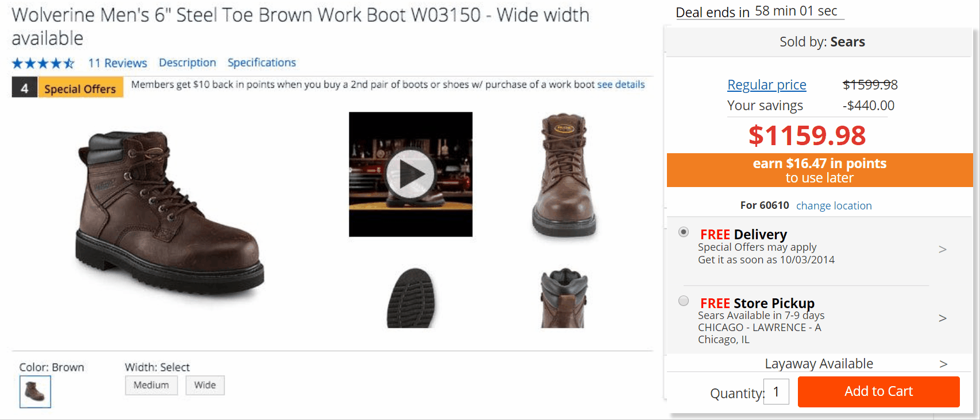This screenshot has height=420, width=980.
Task: Select the FREE Delivery radio button
Action: 684,232
